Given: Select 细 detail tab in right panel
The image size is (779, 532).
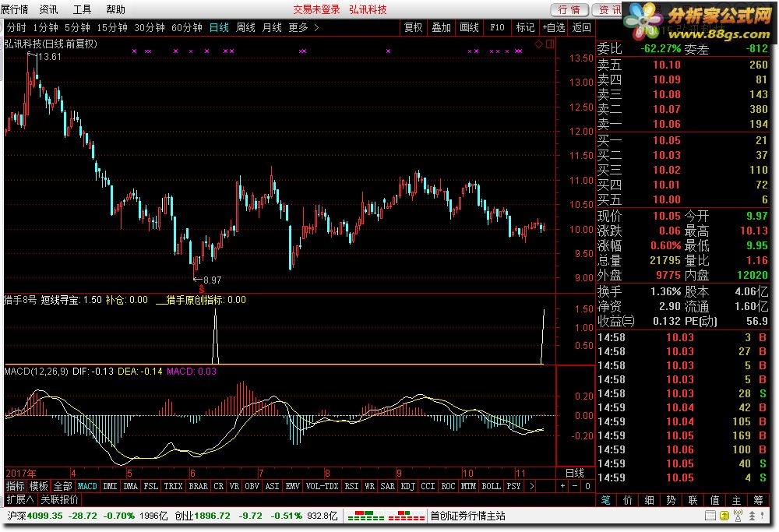Looking at the screenshot, I should [x=650, y=500].
